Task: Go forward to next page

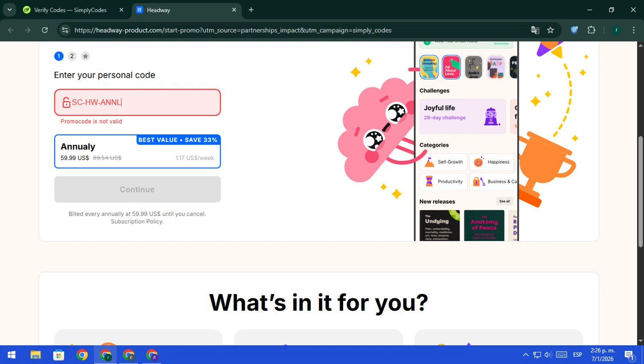Action: click(x=27, y=30)
